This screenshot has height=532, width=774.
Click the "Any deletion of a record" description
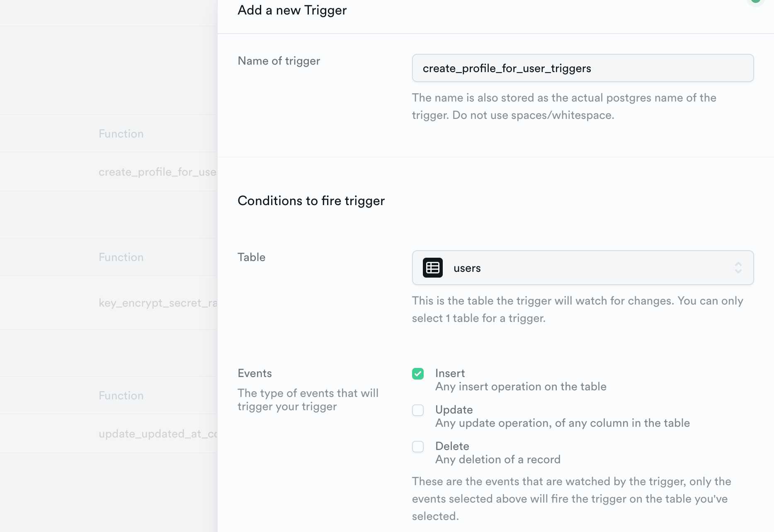pyautogui.click(x=497, y=459)
